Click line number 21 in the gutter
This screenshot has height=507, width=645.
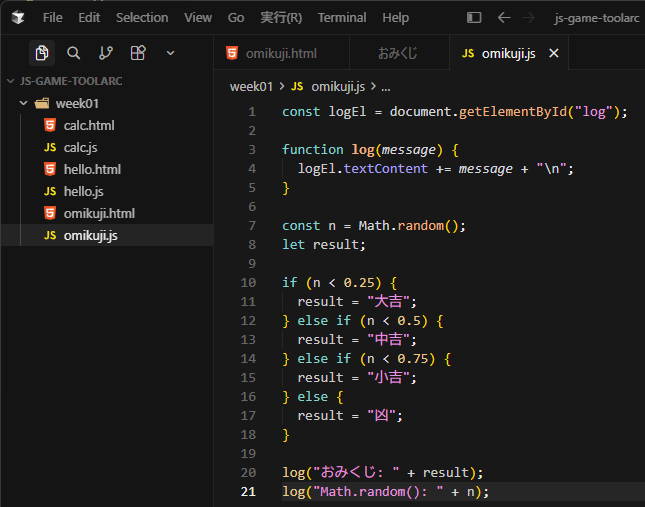248,491
